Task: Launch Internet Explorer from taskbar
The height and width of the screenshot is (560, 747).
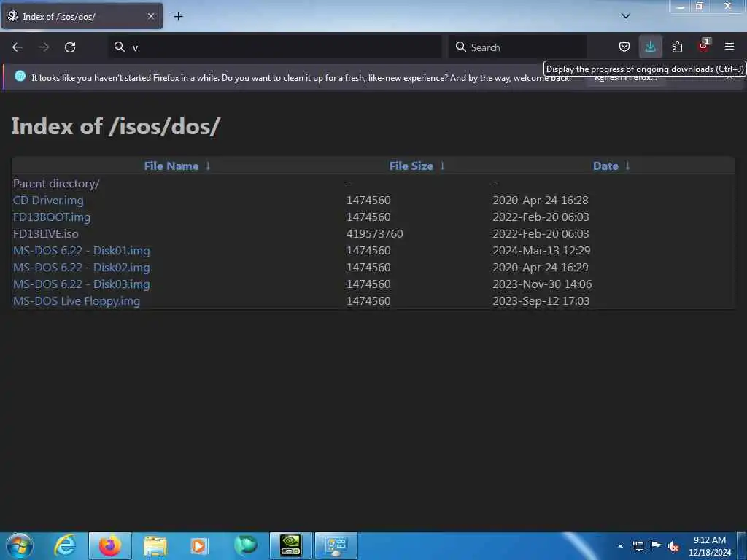Action: pyautogui.click(x=65, y=545)
